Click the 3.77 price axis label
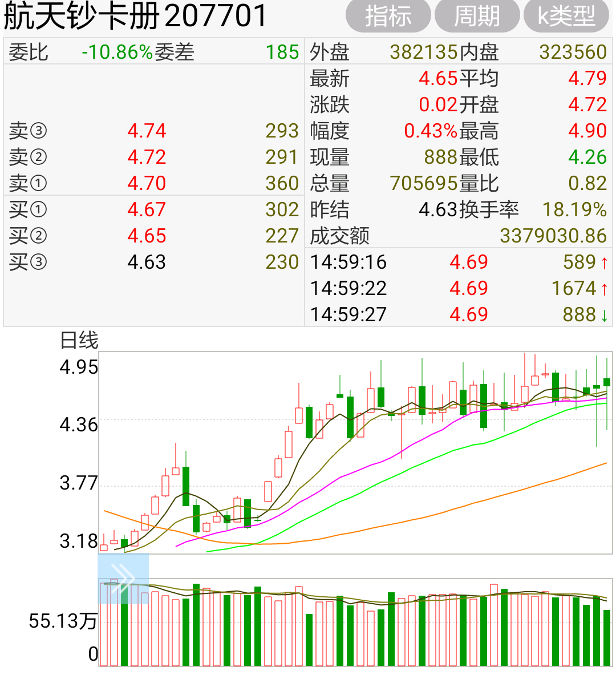 [x=79, y=483]
